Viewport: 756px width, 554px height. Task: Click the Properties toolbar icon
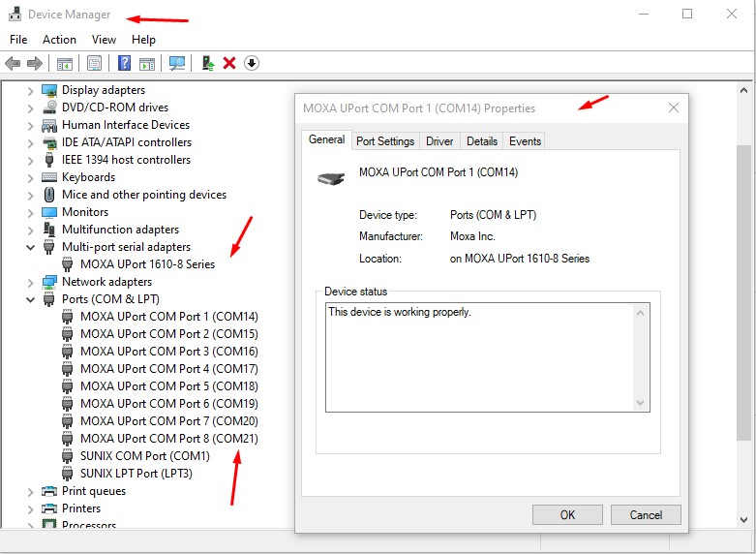(x=95, y=63)
